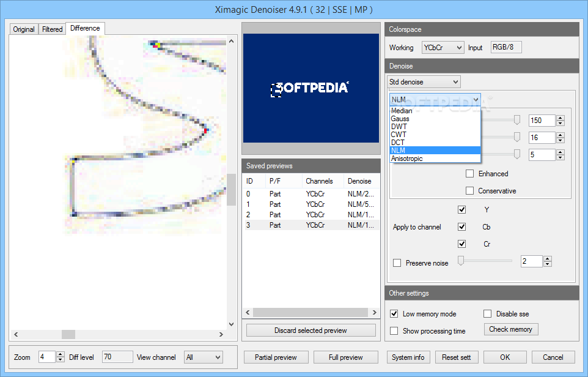Select saved preview row with ID 2
This screenshot has width=588, height=377.
pos(311,215)
